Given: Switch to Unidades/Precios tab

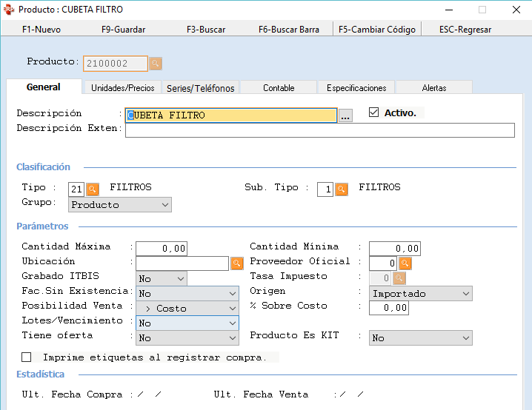Looking at the screenshot, I should (x=122, y=88).
